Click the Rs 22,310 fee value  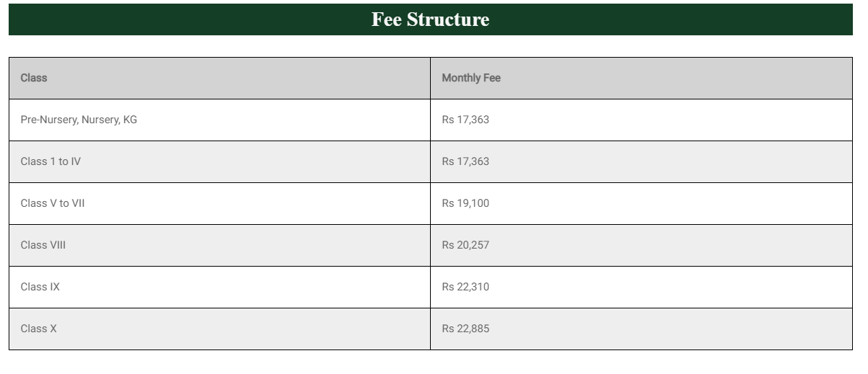(465, 287)
